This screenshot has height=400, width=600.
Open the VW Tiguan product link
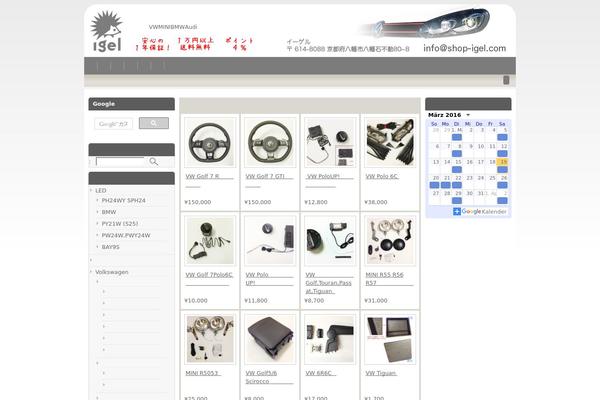click(381, 373)
